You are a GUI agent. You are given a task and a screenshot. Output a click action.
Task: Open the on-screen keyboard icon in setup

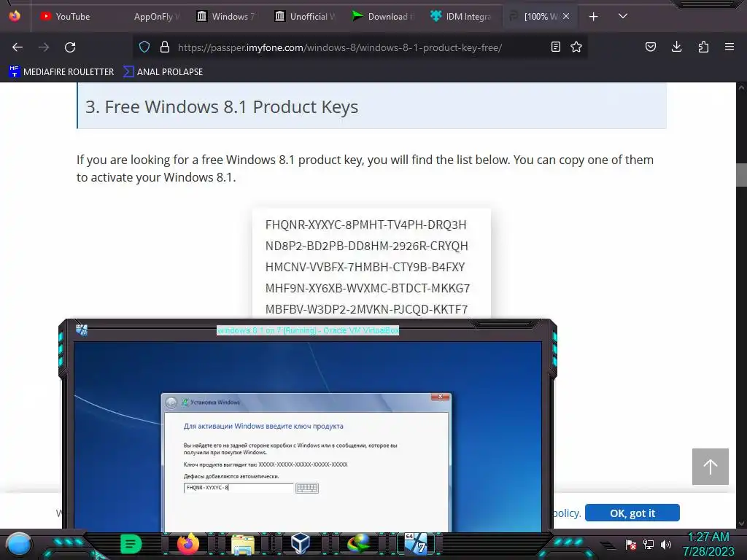(307, 488)
